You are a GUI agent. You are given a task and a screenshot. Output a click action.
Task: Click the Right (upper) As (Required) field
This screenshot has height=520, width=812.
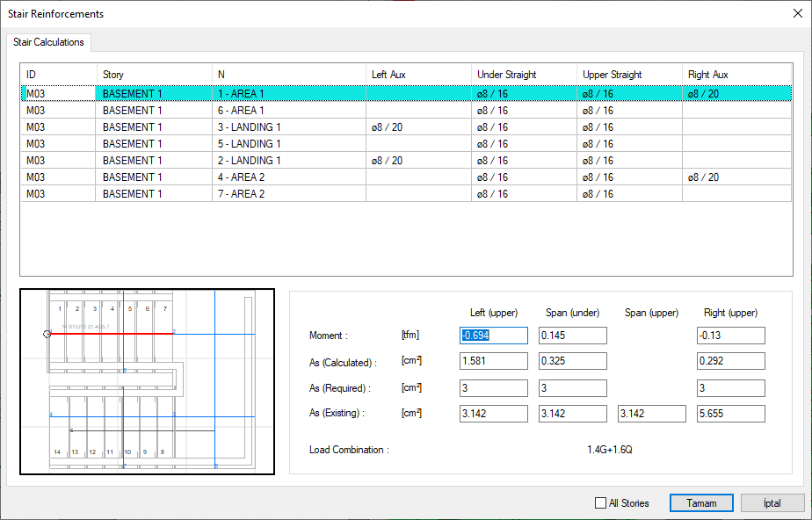[x=730, y=388]
